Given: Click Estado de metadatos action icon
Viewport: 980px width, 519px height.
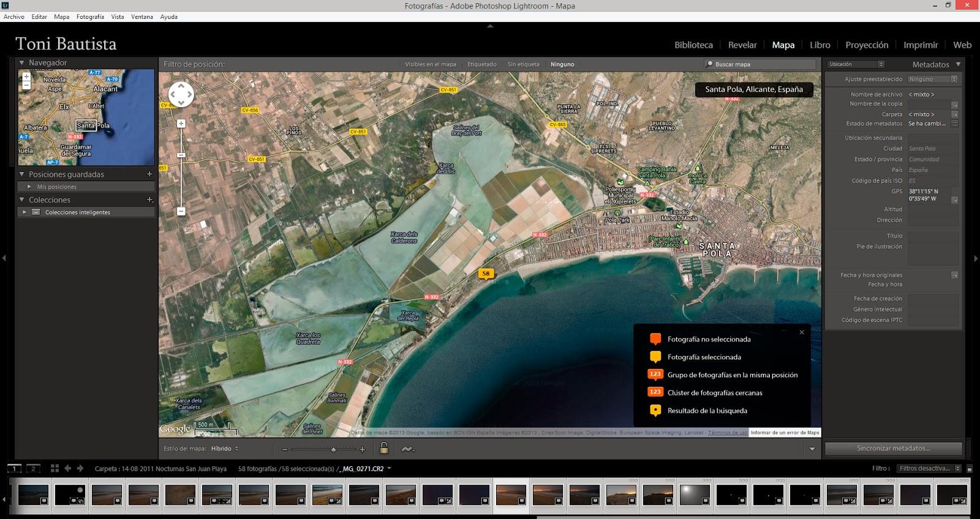Looking at the screenshot, I should [954, 124].
